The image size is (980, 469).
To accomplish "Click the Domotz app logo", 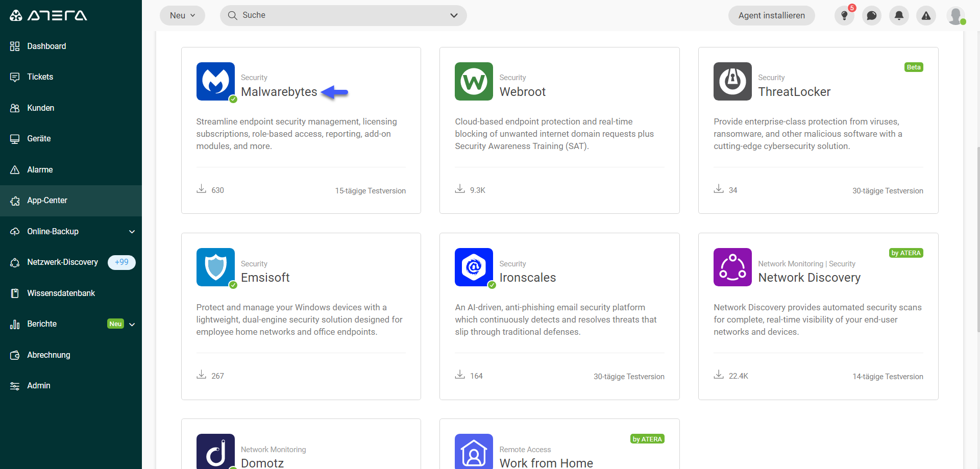I will 215,452.
